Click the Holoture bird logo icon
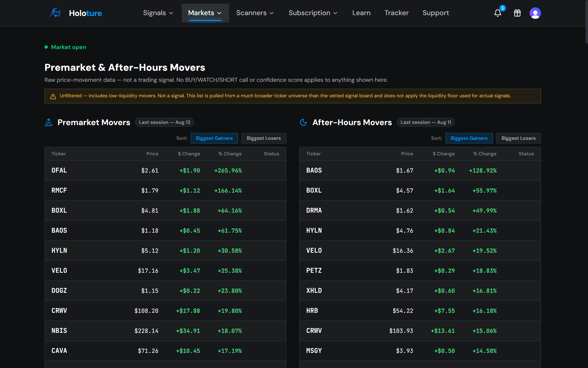The image size is (588, 368). point(55,13)
